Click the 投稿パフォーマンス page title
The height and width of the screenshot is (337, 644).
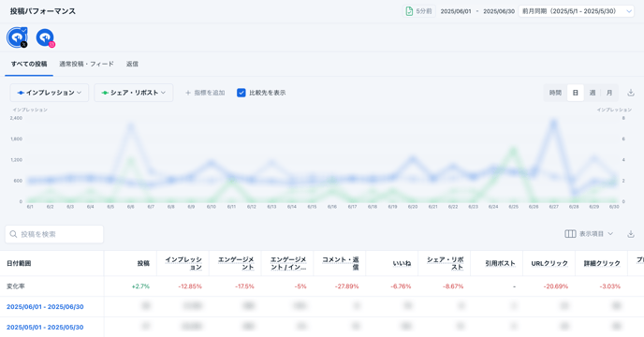click(x=43, y=11)
